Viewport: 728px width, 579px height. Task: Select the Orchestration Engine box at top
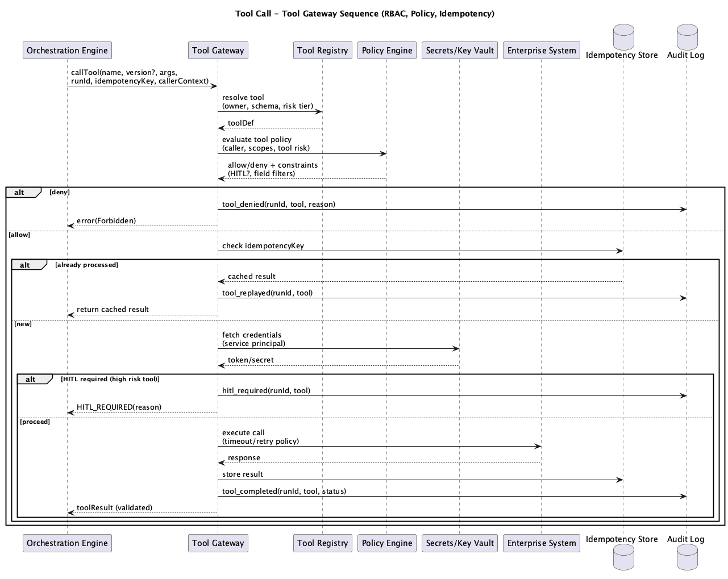point(66,50)
